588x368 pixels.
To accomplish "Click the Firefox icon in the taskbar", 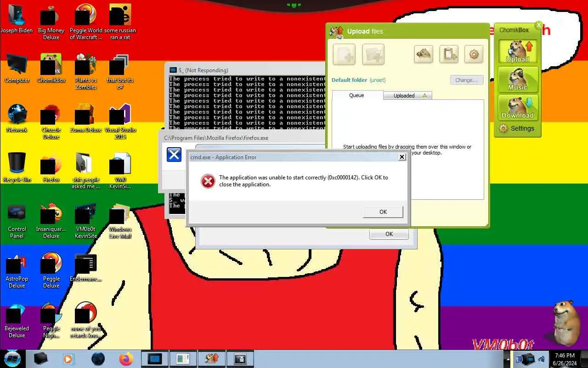I will pos(126,359).
